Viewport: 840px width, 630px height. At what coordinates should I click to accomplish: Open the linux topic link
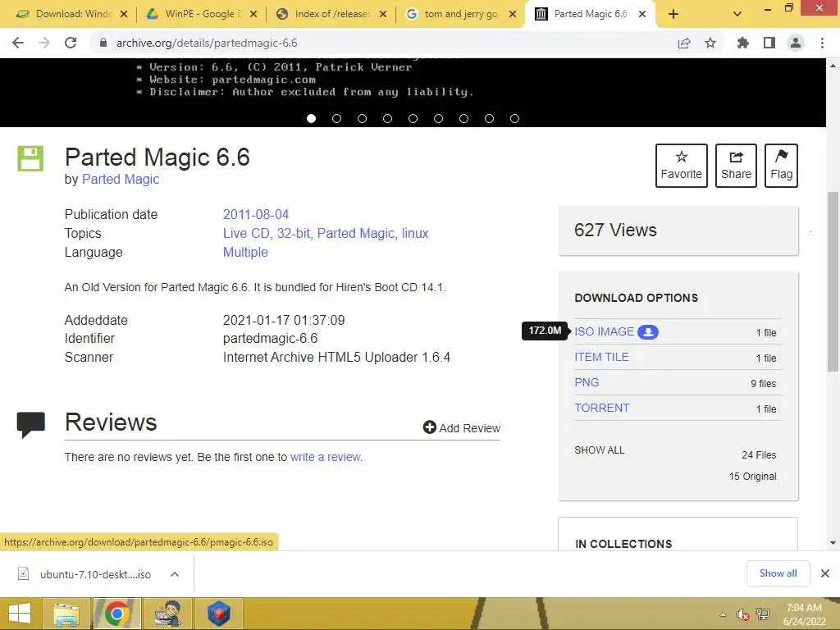[415, 233]
